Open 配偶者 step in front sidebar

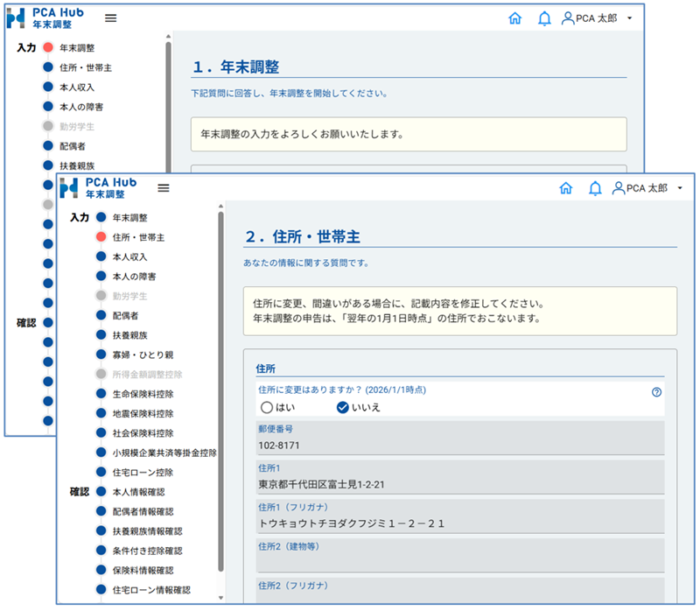pos(125,316)
